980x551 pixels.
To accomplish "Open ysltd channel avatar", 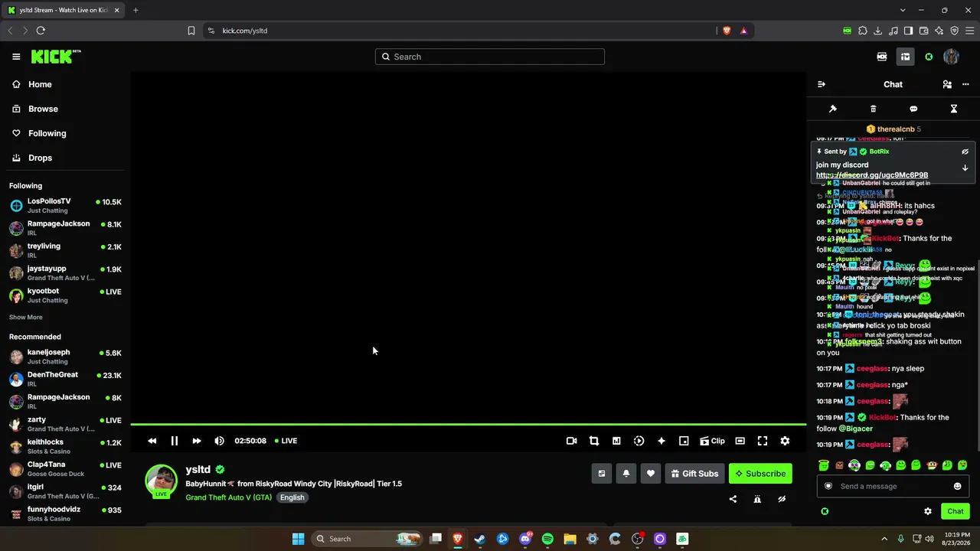I will coord(161,480).
